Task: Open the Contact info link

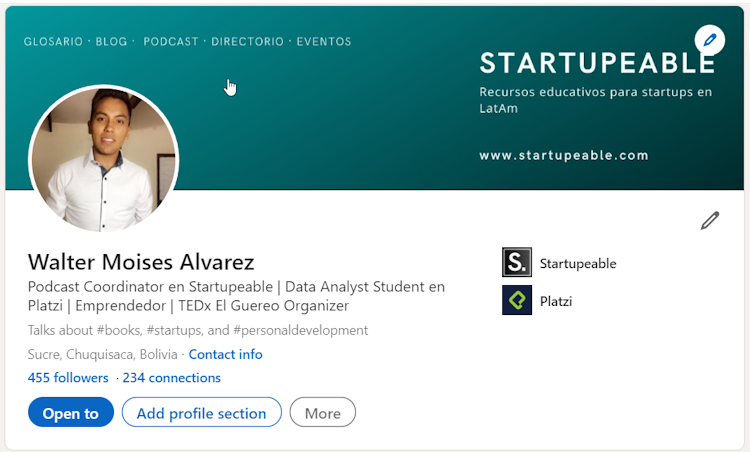Action: pyautogui.click(x=225, y=354)
